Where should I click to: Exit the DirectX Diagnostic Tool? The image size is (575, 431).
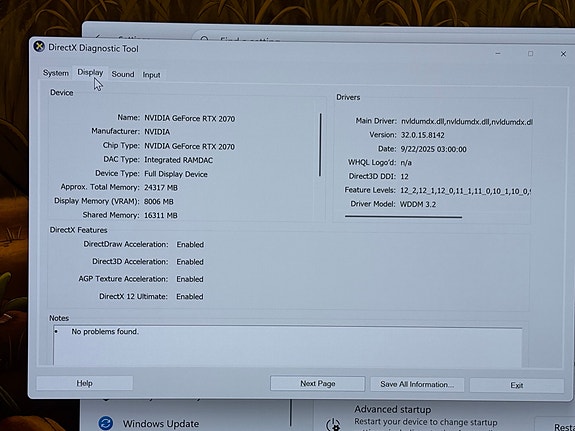517,386
